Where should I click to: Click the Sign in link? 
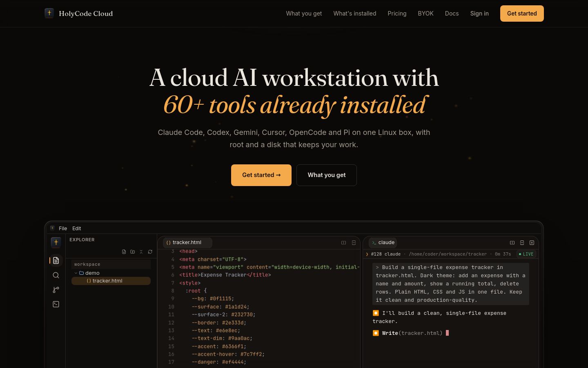click(479, 13)
